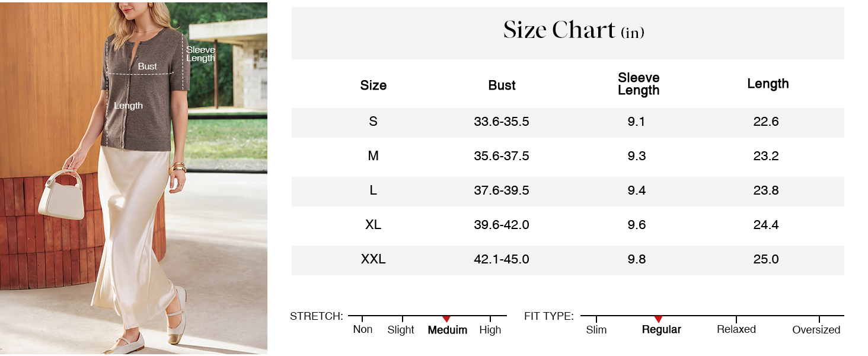The height and width of the screenshot is (356, 868).
Task: Click the Length column header
Action: click(x=768, y=84)
